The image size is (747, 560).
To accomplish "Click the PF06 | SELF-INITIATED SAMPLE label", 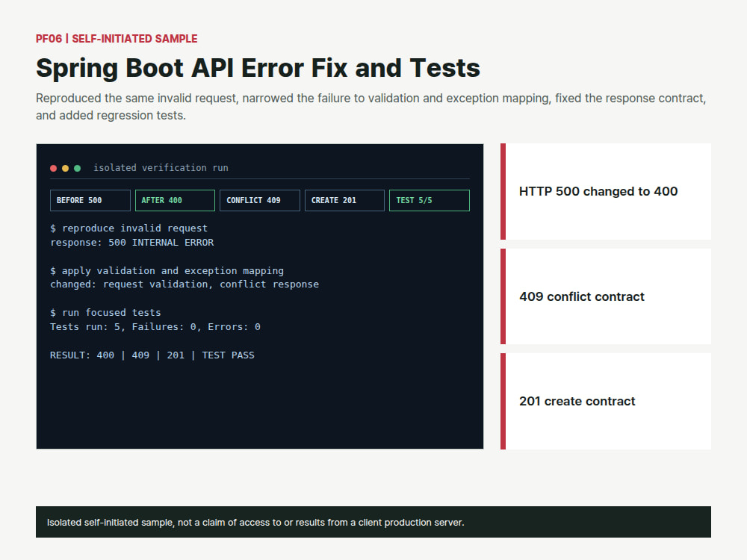I will point(117,39).
